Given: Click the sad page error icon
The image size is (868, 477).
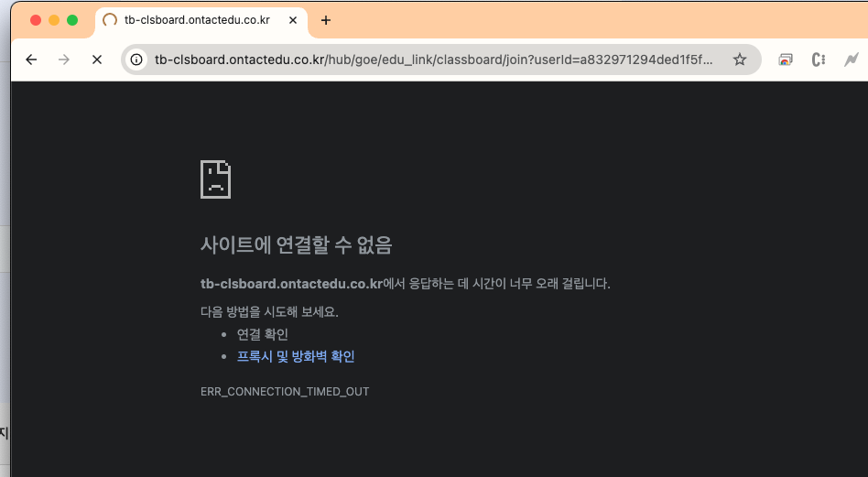Looking at the screenshot, I should coord(215,179).
